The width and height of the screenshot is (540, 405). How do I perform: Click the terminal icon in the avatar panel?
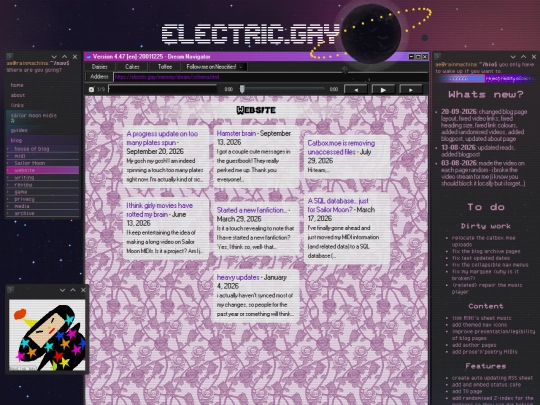pos(10,290)
